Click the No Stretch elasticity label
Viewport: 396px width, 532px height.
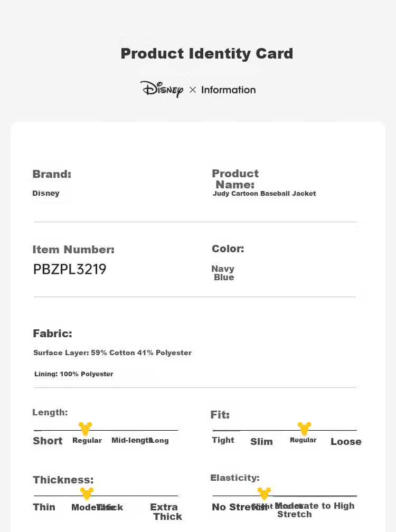pos(238,507)
